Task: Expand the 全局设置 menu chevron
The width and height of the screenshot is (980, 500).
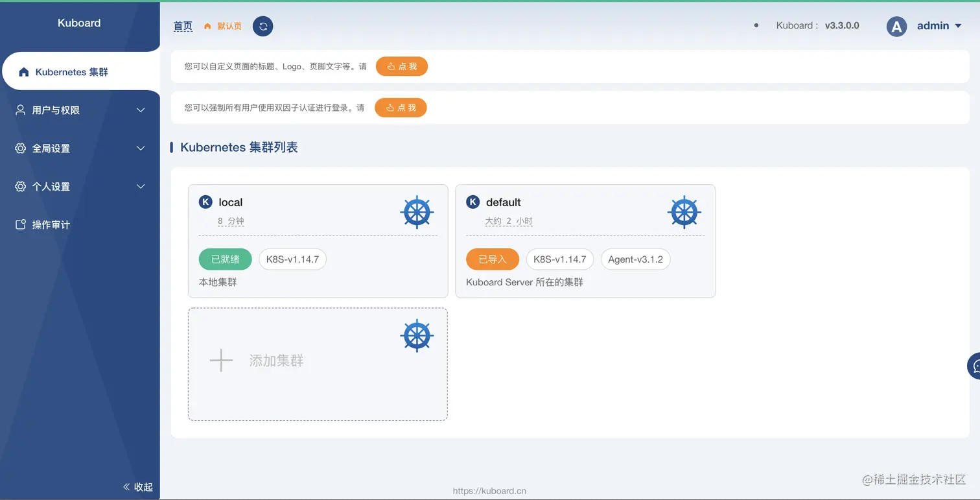Action: coord(141,149)
